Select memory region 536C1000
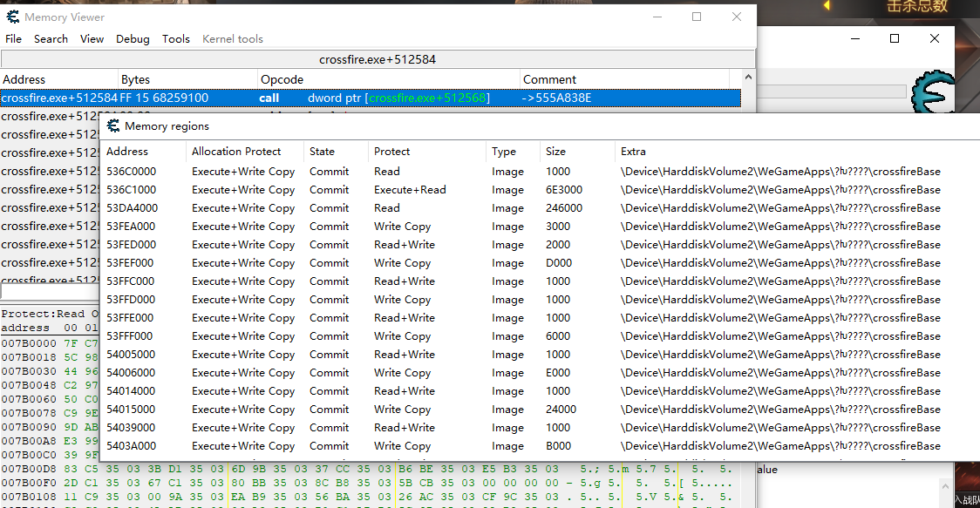 [x=132, y=189]
